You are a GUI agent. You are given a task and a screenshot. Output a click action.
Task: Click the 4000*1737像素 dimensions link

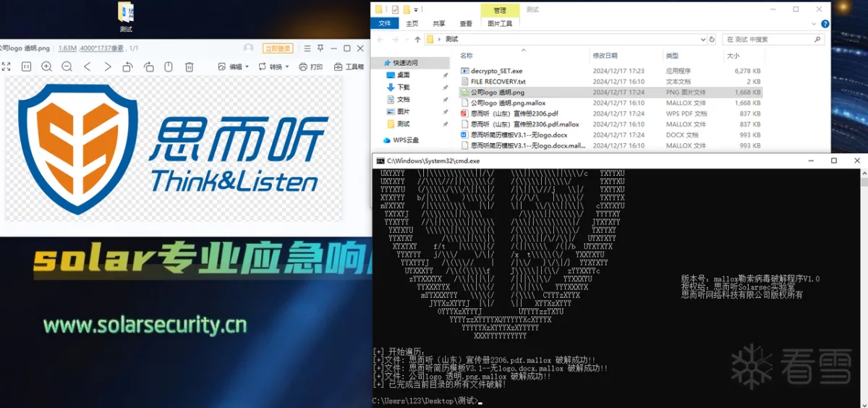(101, 48)
